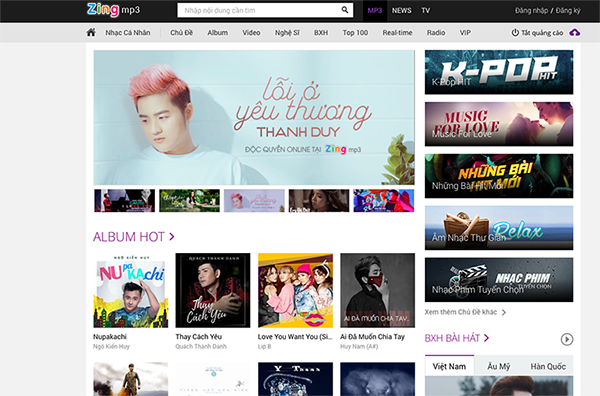600x396 pixels.
Task: Click the purple cloud upload icon
Action: point(574,33)
